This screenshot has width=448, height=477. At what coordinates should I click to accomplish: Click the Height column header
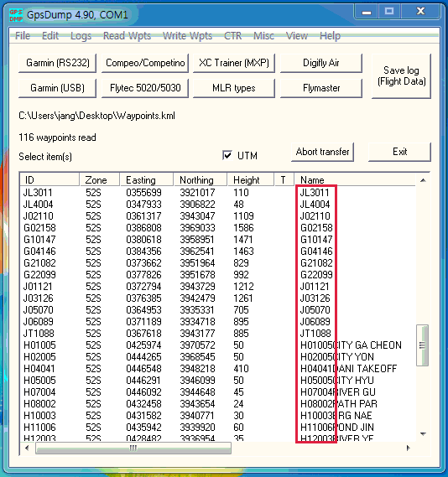click(x=250, y=180)
